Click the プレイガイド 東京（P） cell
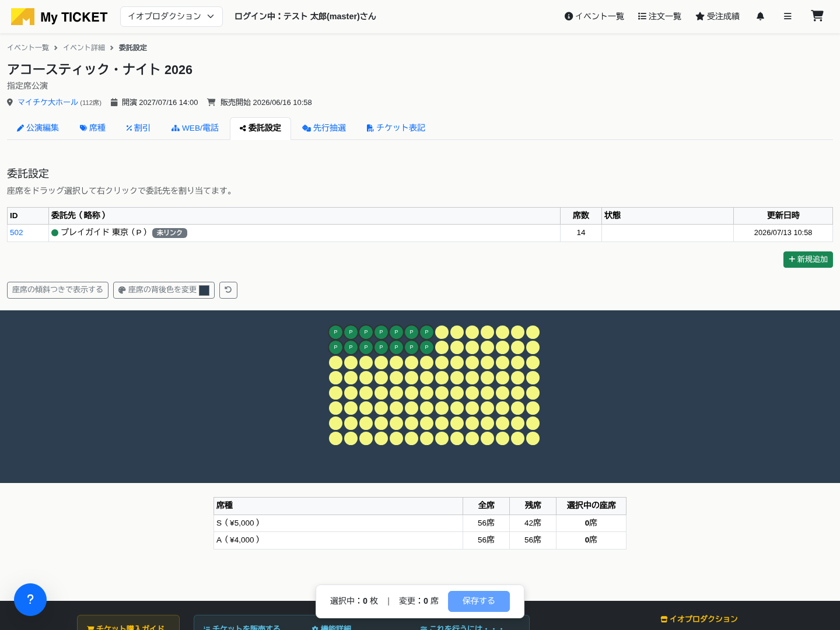The height and width of the screenshot is (630, 840). click(x=304, y=233)
